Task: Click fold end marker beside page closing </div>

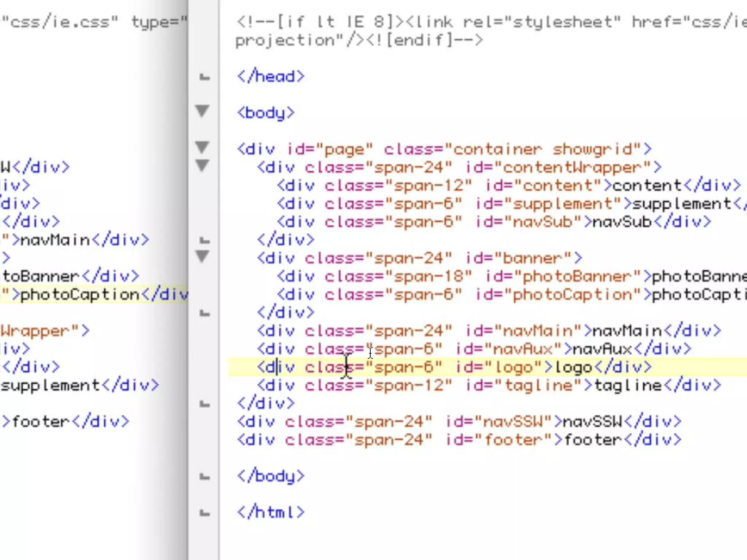Action: 205,404
